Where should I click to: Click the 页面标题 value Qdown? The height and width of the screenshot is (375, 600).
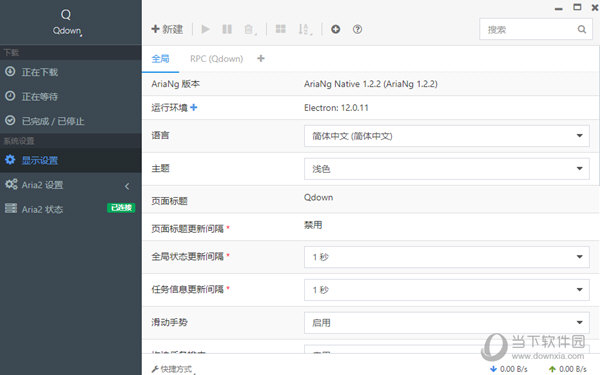tap(318, 198)
